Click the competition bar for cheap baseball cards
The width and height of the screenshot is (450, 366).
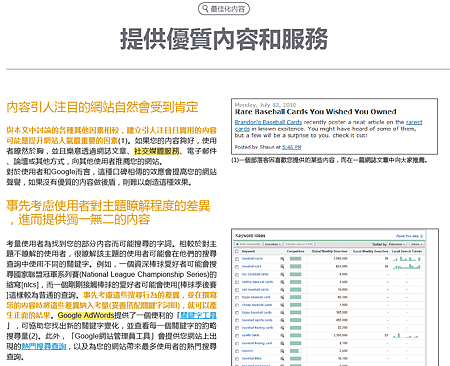295,305
